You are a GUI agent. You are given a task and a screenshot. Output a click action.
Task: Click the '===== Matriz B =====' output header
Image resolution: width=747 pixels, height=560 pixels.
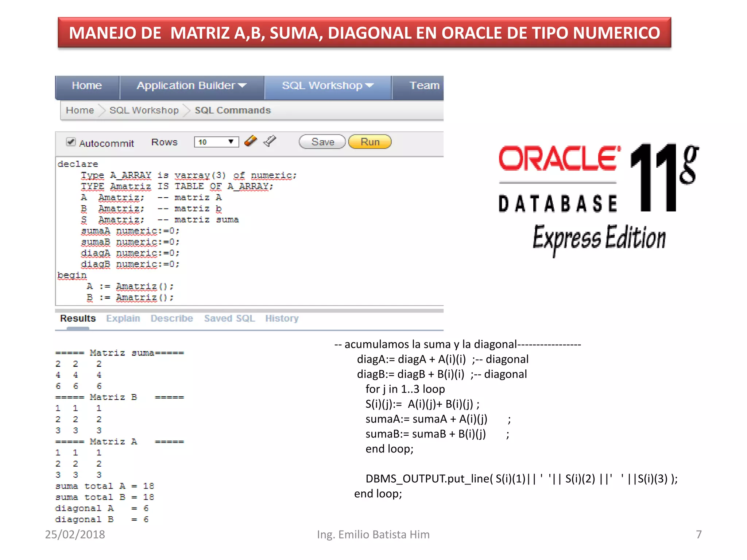(x=120, y=397)
